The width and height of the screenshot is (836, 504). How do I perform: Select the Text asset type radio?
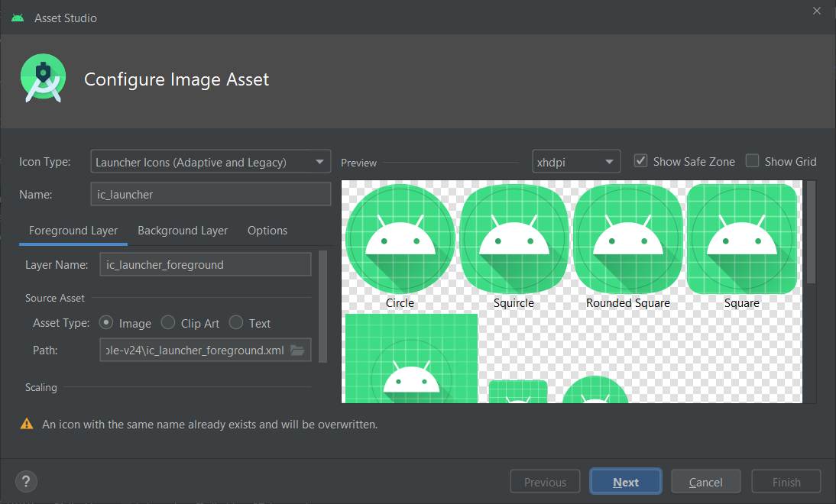[235, 322]
